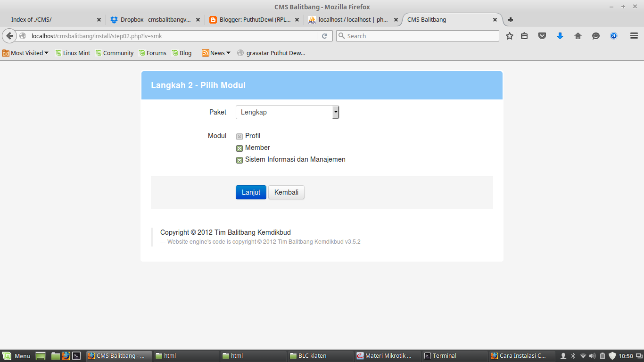Disable the Sistem Informasi dan Manajemen module
The width and height of the screenshot is (644, 362).
tap(239, 160)
